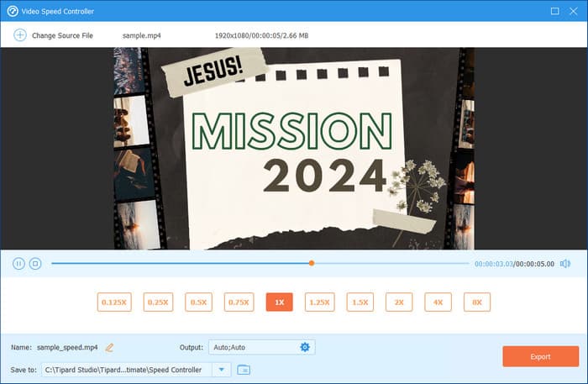Click the plus icon to add source

[20, 35]
